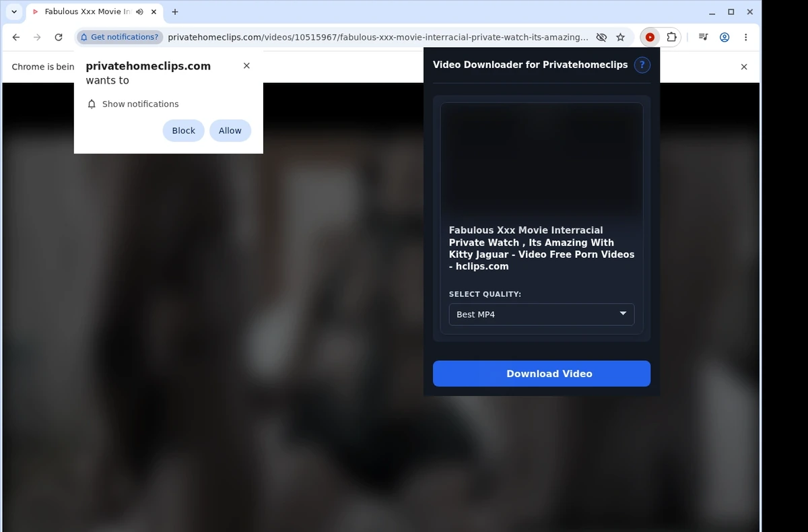Reload the current page
Image resolution: width=808 pixels, height=532 pixels.
(59, 37)
